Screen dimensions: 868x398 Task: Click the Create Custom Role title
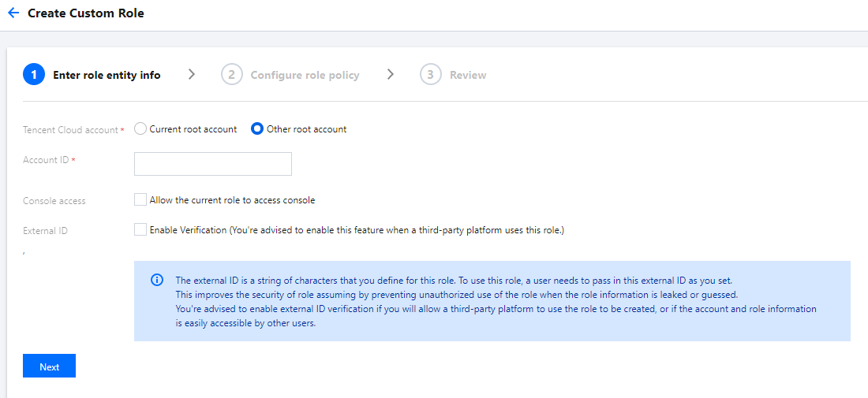86,13
